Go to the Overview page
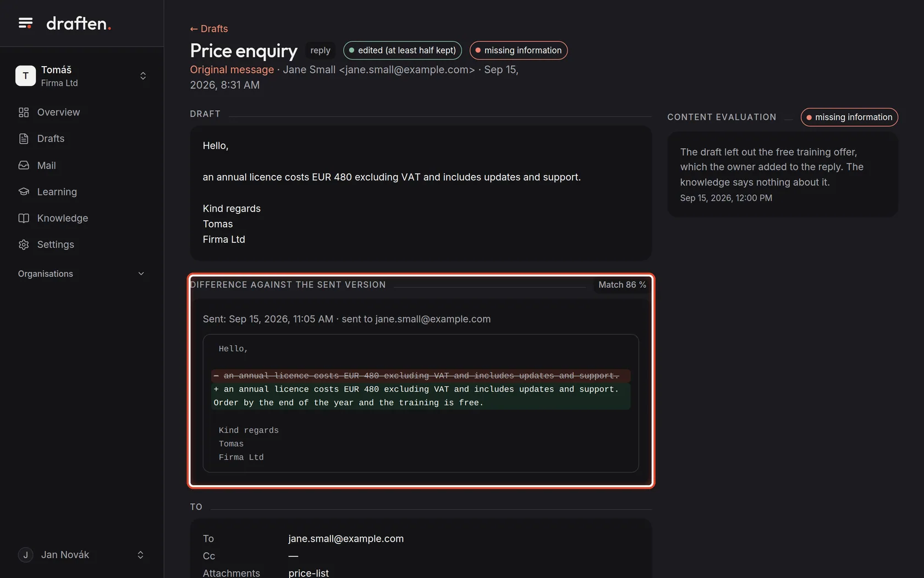The width and height of the screenshot is (924, 578). pos(58,112)
